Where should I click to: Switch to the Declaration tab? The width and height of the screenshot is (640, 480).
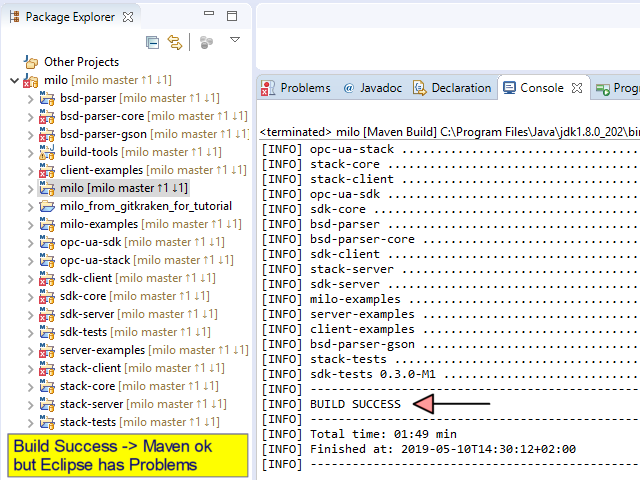(452, 88)
